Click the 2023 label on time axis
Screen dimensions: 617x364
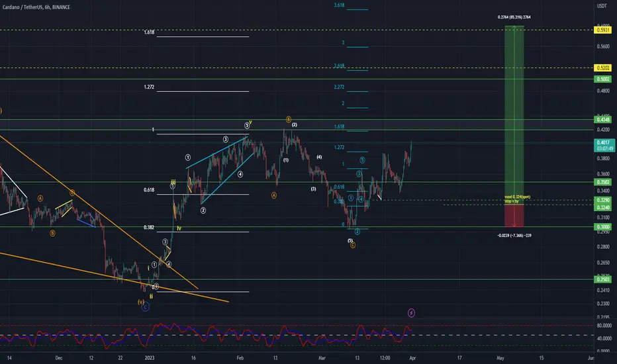(150, 358)
